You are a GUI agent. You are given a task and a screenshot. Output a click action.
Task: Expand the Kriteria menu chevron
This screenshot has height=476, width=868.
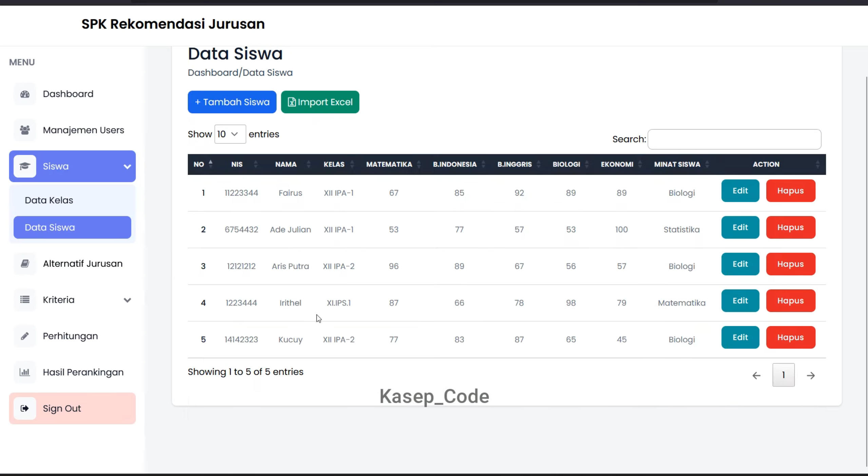[x=127, y=300]
